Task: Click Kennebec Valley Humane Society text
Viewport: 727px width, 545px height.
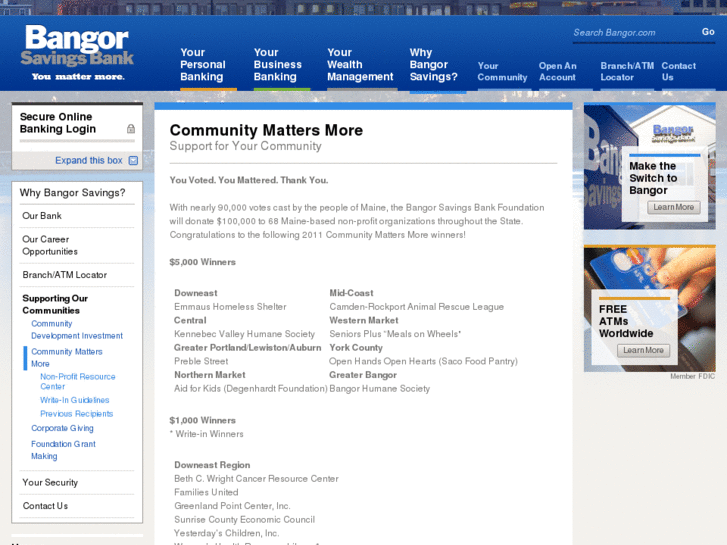Action: 244,334
